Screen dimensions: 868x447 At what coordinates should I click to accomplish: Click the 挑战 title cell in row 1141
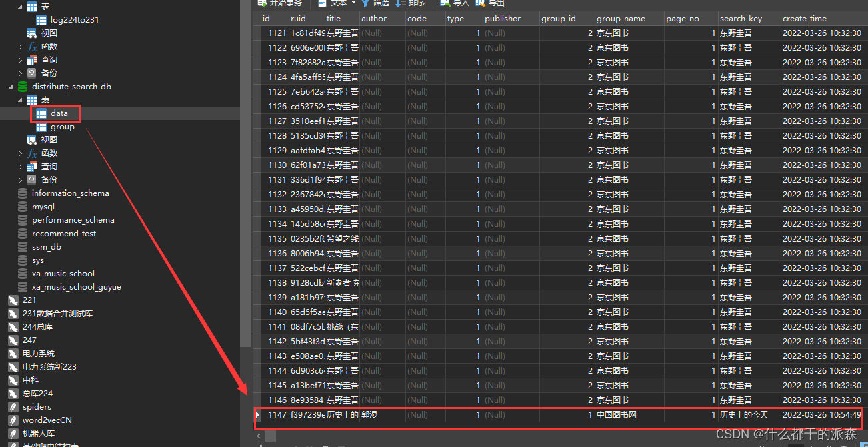tap(341, 327)
